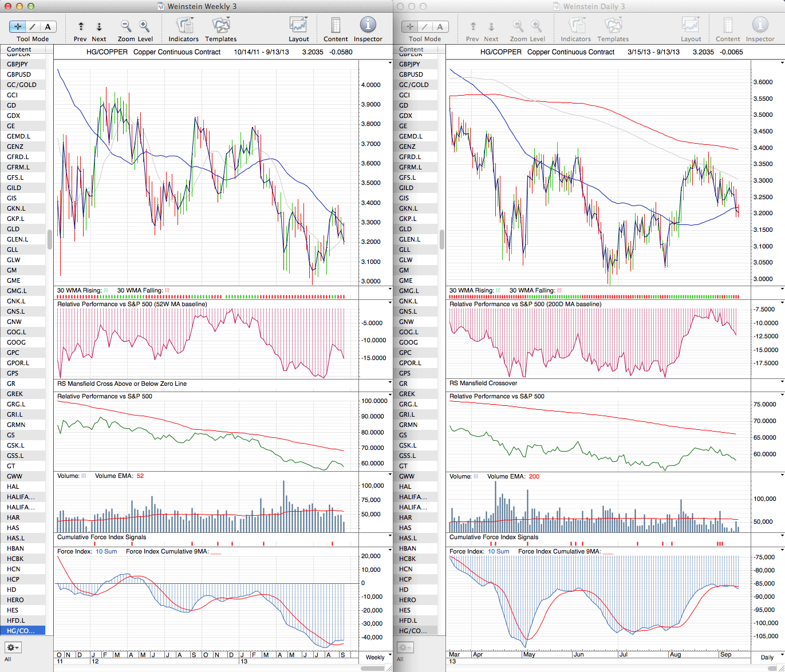
Task: Open Weekly timeframe dropdown at chart bottom
Action: (378, 657)
